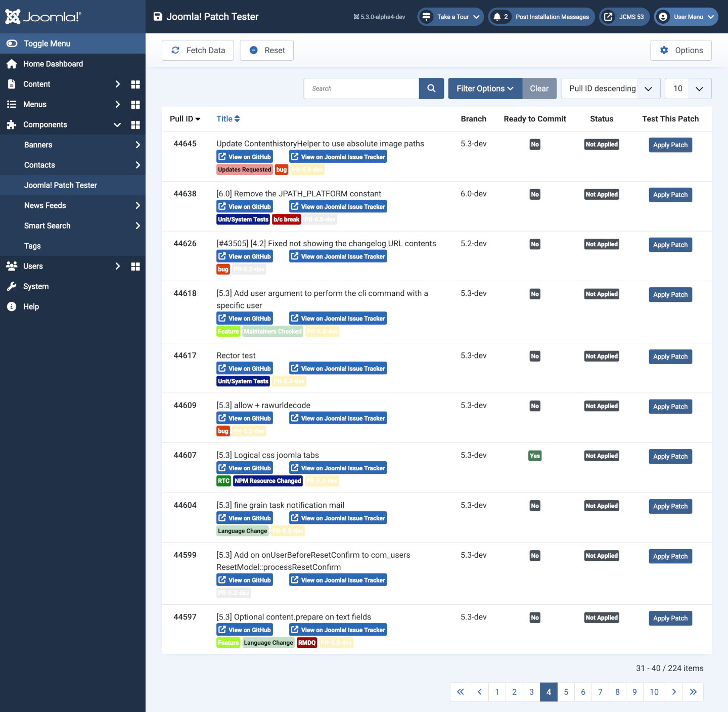Select News Feeds from Components submenu

click(x=45, y=205)
